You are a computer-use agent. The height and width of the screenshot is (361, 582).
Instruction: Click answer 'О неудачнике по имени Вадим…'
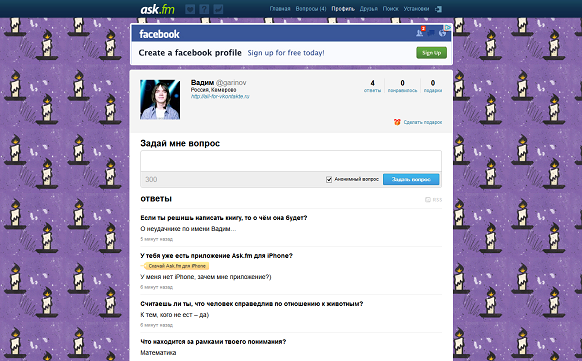[x=188, y=229]
